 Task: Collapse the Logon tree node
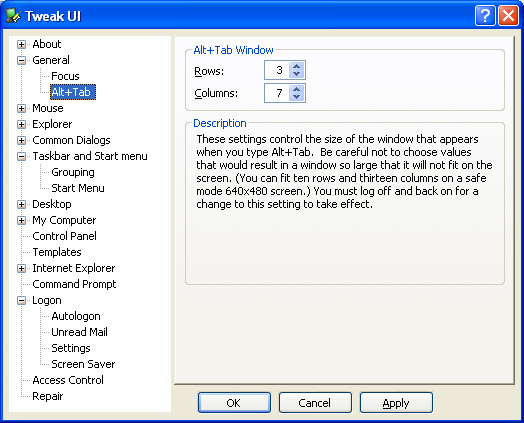[21, 301]
